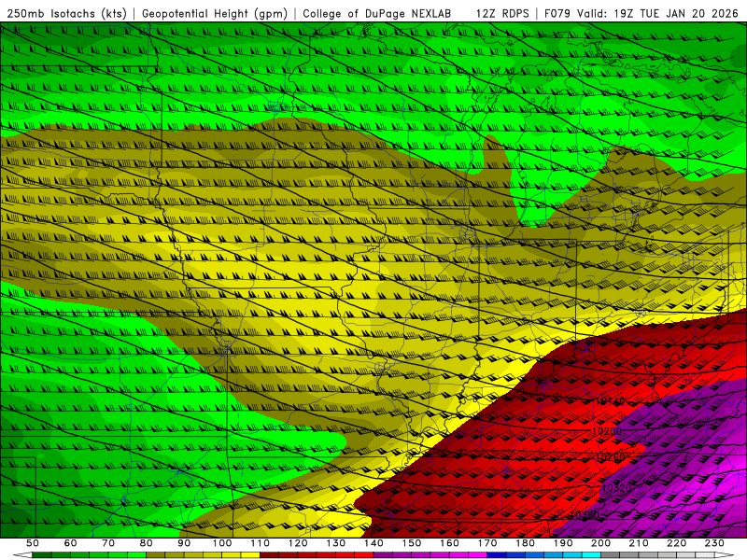Screen dimensions: 747x560
Task: Click the 10320 height contour label
Action: coord(616,488)
